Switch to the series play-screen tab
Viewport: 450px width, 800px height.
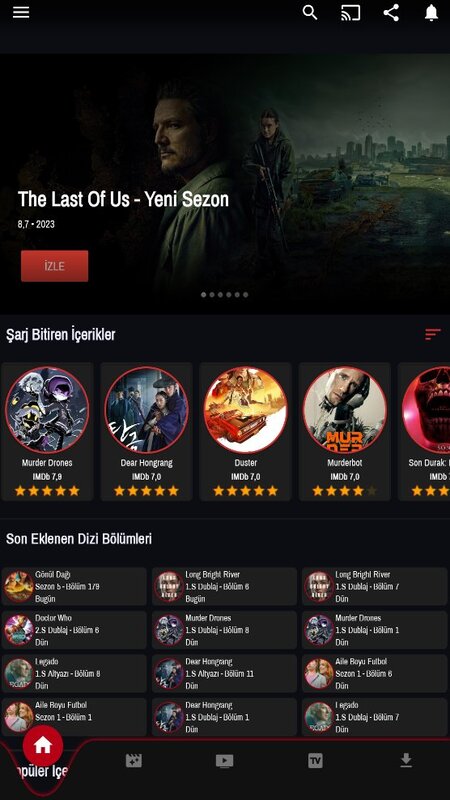(x=224, y=761)
